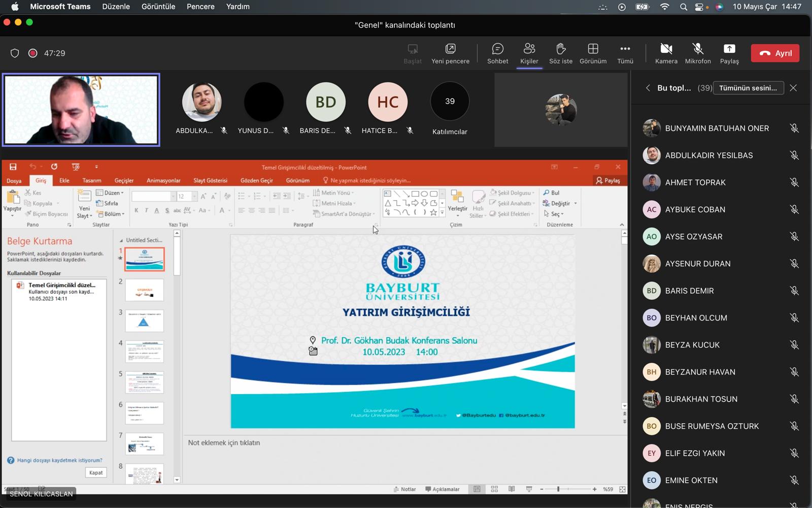The width and height of the screenshot is (812, 508).
Task: Unmute the Mikrofon
Action: click(698, 53)
